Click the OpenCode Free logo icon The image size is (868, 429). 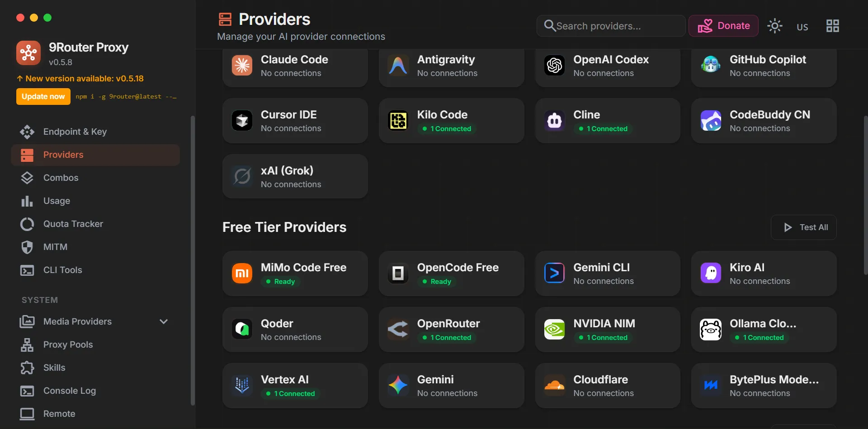click(398, 273)
